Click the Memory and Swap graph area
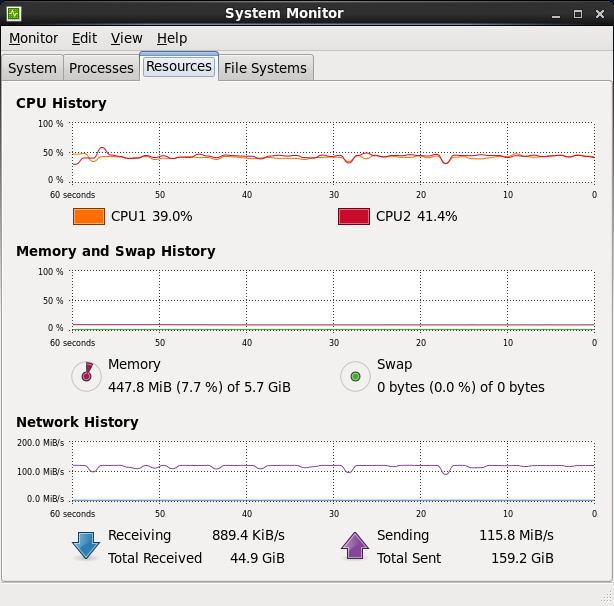Image resolution: width=614 pixels, height=606 pixels. coord(333,300)
